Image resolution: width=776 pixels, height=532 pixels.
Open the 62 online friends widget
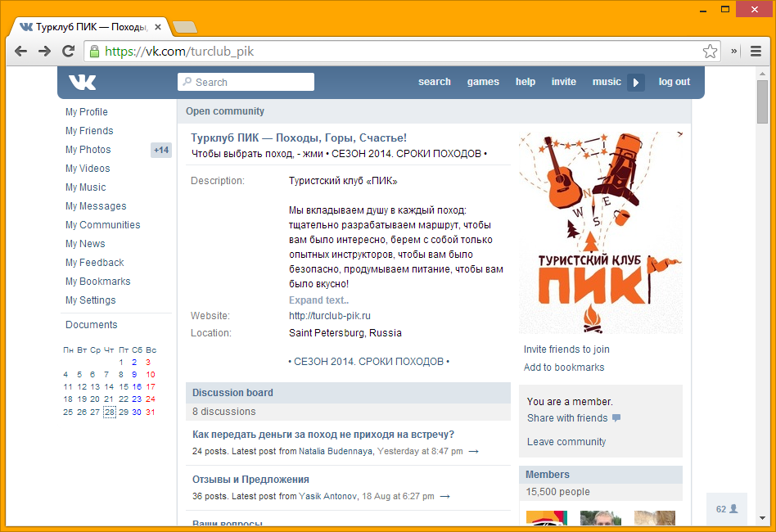point(727,509)
